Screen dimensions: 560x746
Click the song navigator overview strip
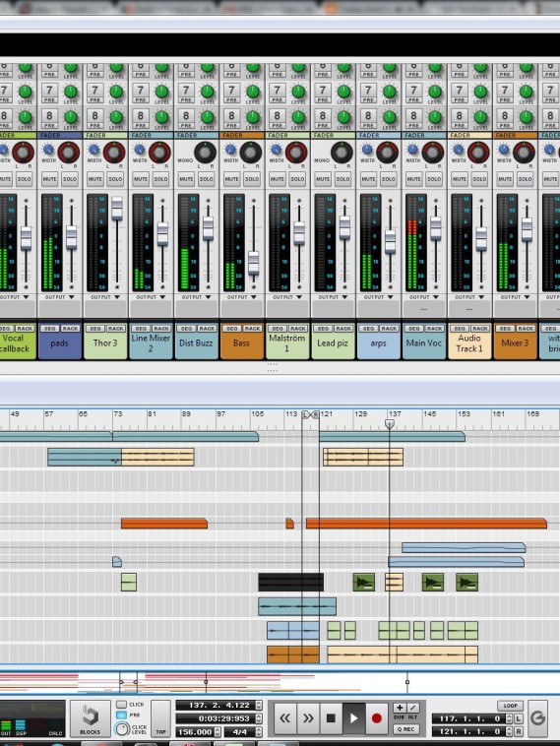pos(280,683)
